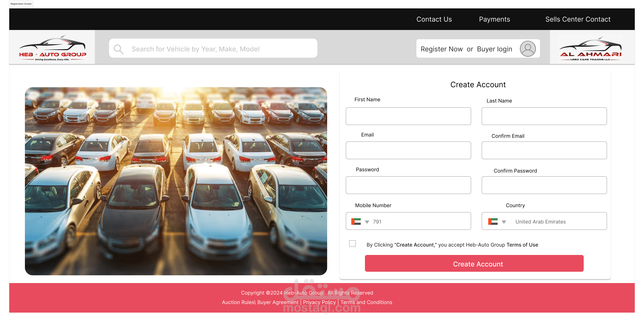644x321 pixels.
Task: Open Payments in top navigation
Action: pos(494,19)
